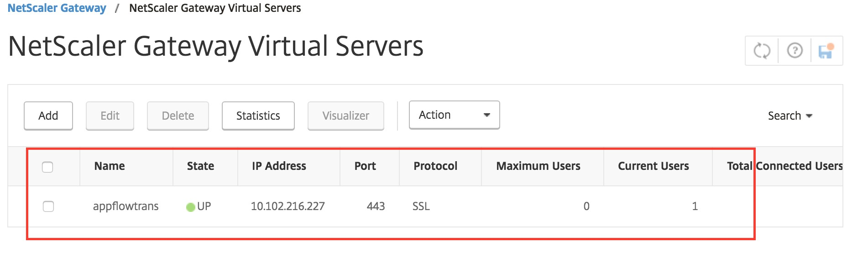This screenshot has width=868, height=253.
Task: Sort by Maximum Users column header
Action: tap(538, 166)
